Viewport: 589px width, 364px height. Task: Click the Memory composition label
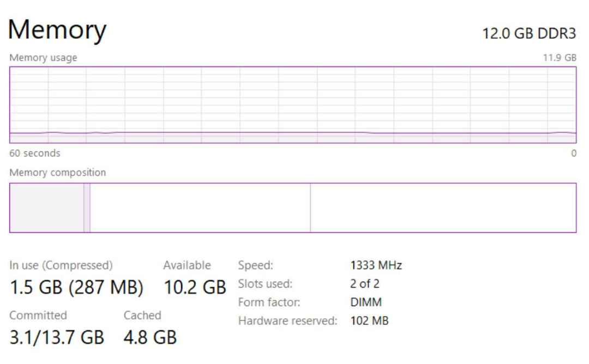coord(58,173)
